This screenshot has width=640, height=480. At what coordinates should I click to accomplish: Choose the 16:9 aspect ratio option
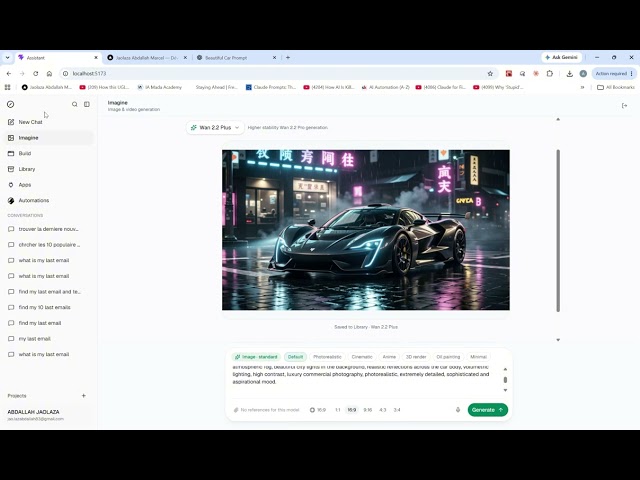[x=351, y=410]
